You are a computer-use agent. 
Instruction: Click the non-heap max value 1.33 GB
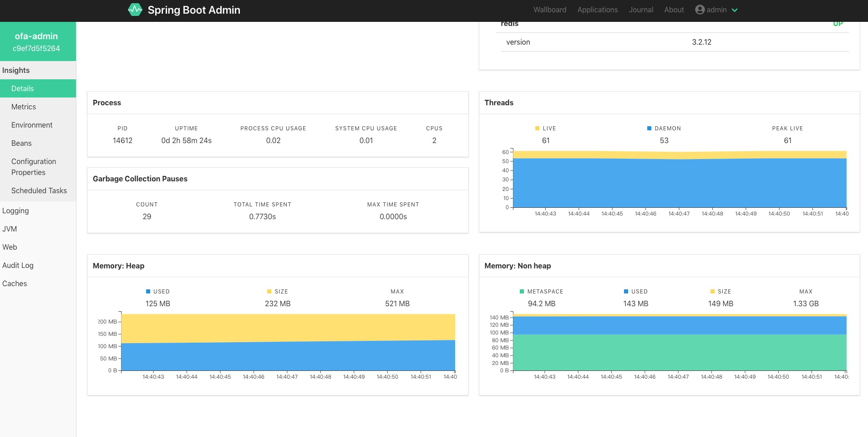coord(806,303)
